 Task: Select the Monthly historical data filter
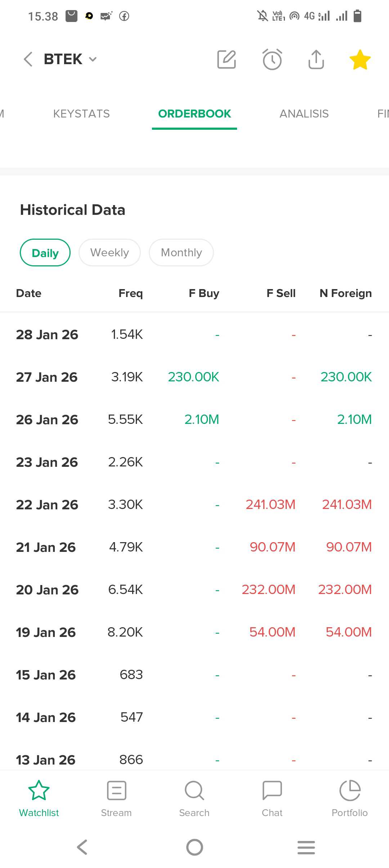[181, 253]
